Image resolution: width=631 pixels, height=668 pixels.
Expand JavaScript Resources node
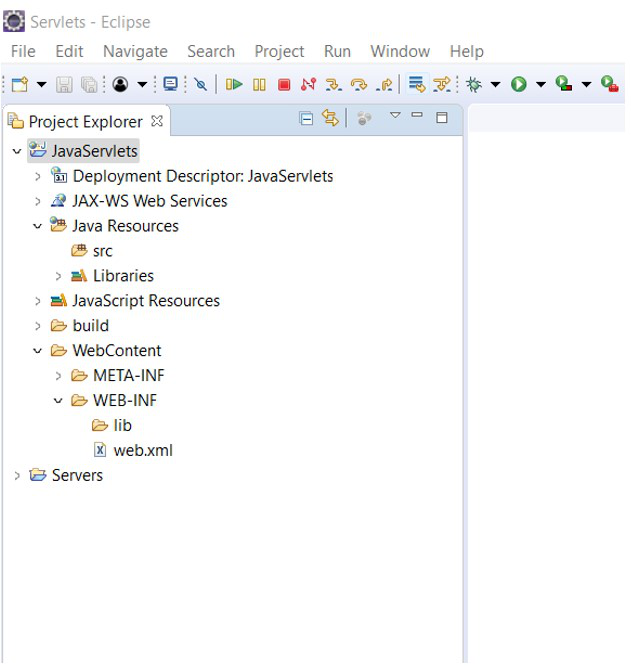click(x=37, y=301)
